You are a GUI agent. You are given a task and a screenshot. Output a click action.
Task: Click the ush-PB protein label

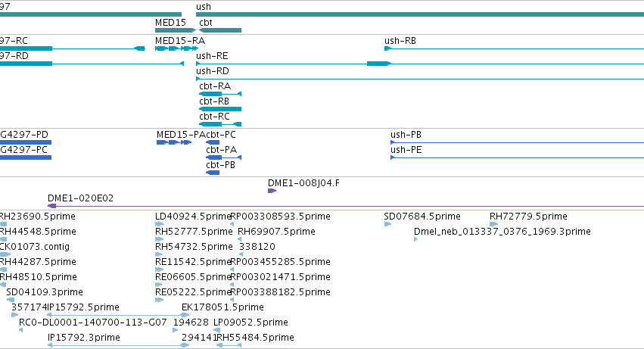point(406,135)
